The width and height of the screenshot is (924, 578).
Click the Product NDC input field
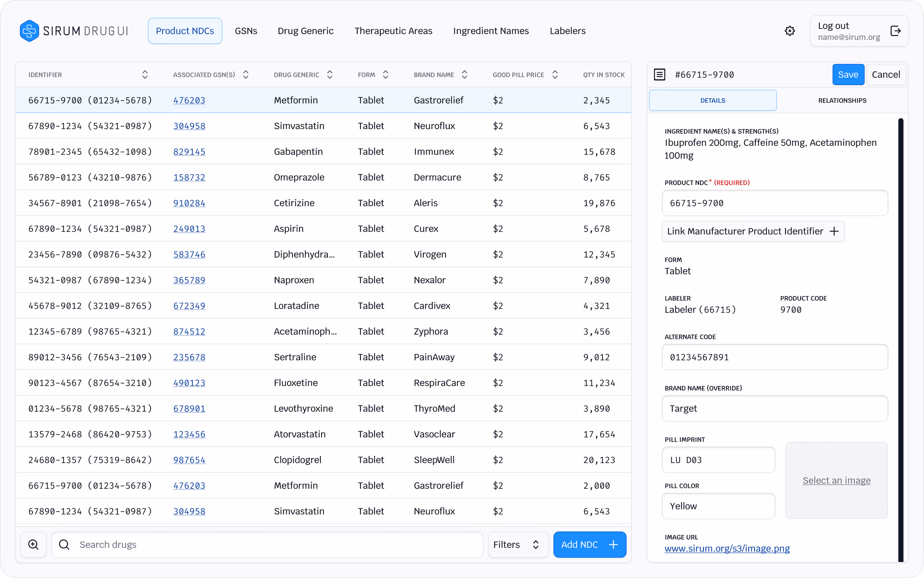point(775,203)
